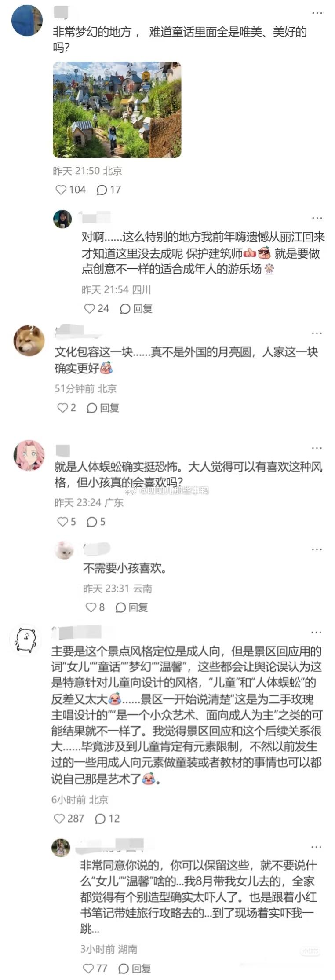The width and height of the screenshot is (335, 980).
Task: Like the top comment with 104 likes
Action: pos(70,190)
